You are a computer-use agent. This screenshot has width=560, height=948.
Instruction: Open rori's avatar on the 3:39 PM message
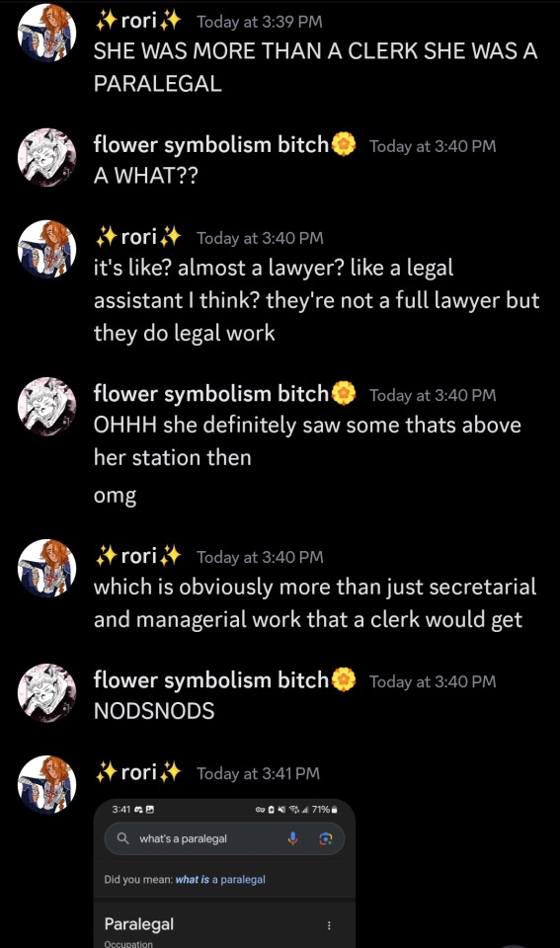coord(47,32)
